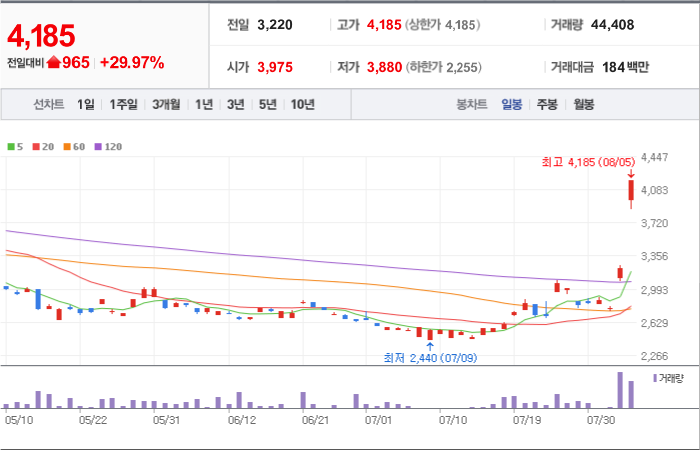Image resolution: width=700 pixels, height=450 pixels.
Task: Click the +29.97% change rate
Action: point(132,62)
